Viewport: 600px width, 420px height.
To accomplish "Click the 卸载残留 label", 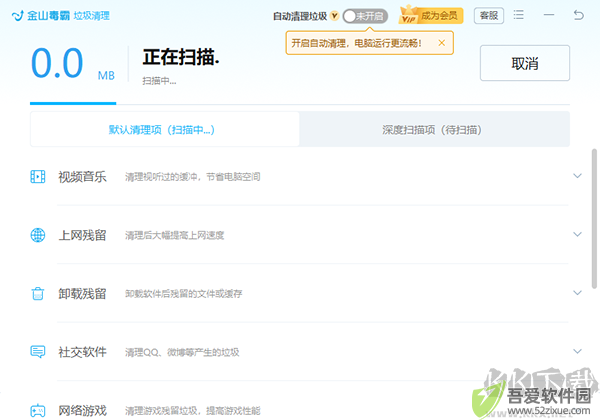I will [82, 294].
